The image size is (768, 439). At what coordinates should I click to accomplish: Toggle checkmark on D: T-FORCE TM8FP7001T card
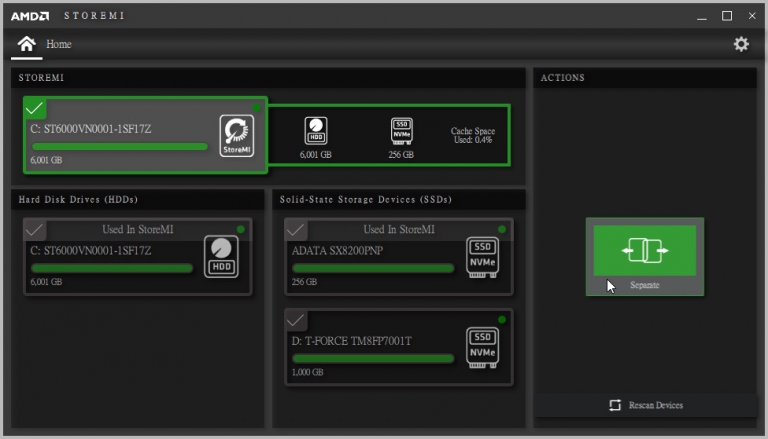coord(296,320)
